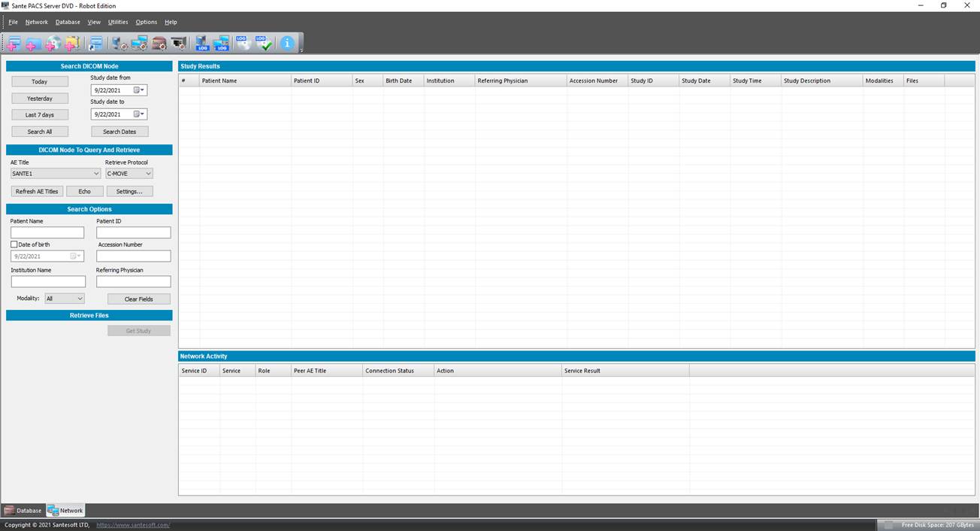The height and width of the screenshot is (531, 980).
Task: Click the printer settings toolbar icon
Action: [179, 43]
